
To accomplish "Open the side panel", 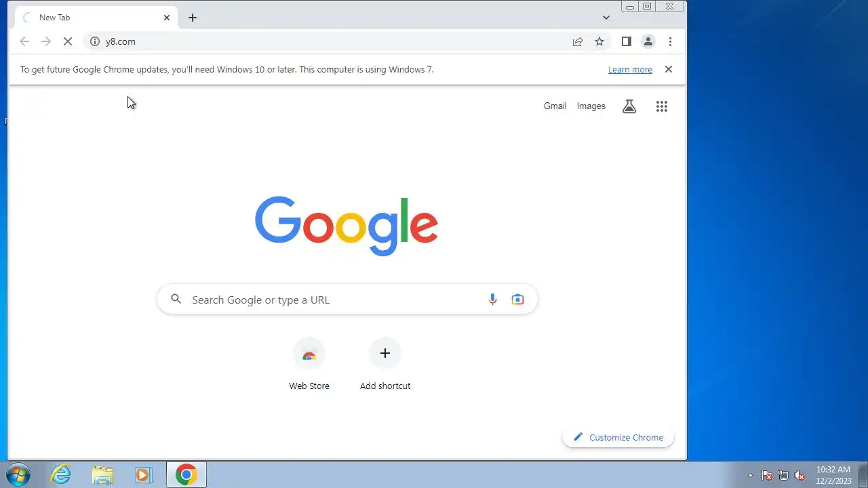I will [627, 41].
